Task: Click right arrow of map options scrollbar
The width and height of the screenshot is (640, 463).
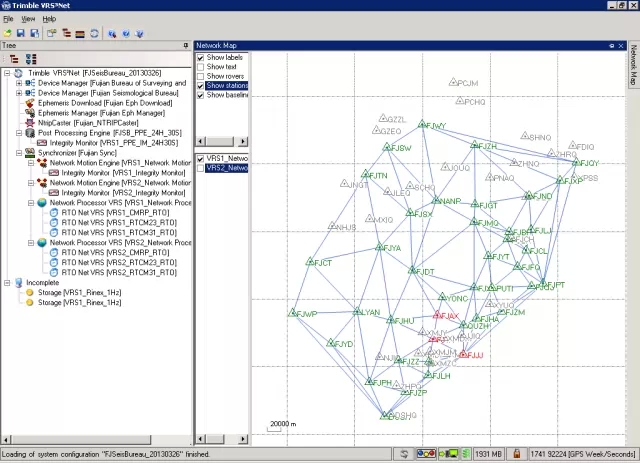Action: [243, 141]
